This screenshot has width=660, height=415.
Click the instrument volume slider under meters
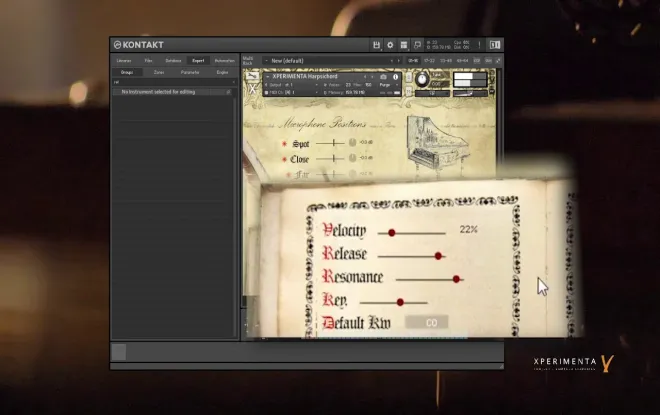[470, 93]
